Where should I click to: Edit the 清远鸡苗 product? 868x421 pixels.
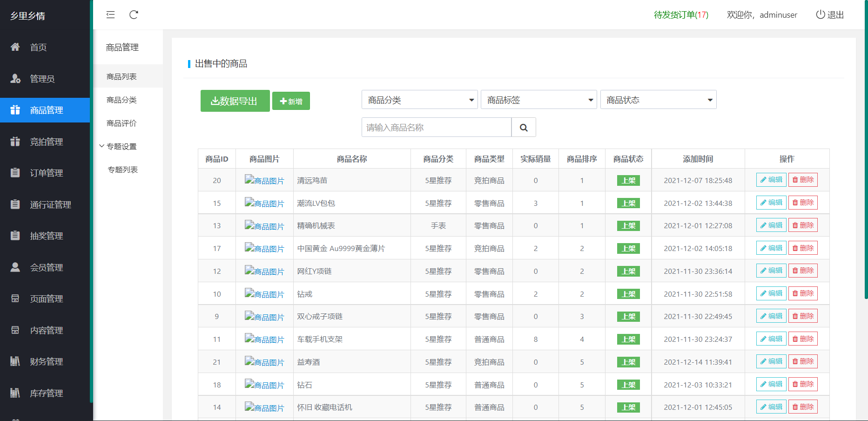tap(771, 180)
